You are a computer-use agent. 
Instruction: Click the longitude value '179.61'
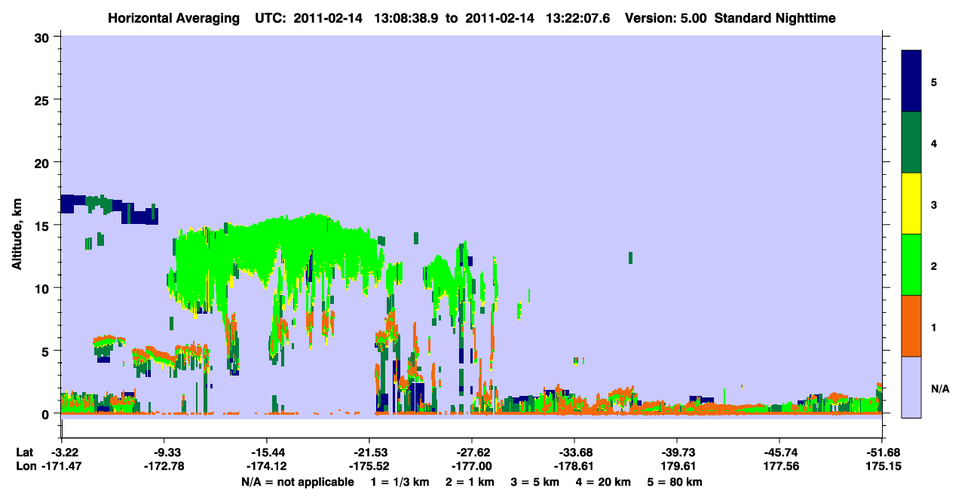click(677, 467)
